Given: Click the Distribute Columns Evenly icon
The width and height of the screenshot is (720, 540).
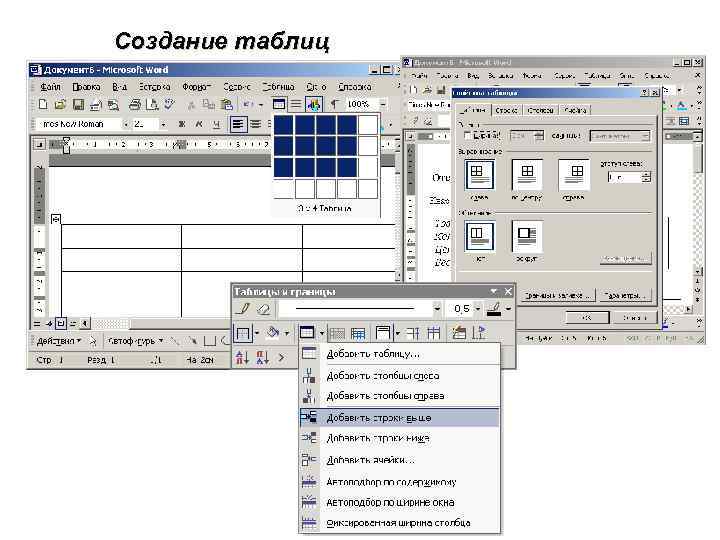Looking at the screenshot, I should [433, 332].
